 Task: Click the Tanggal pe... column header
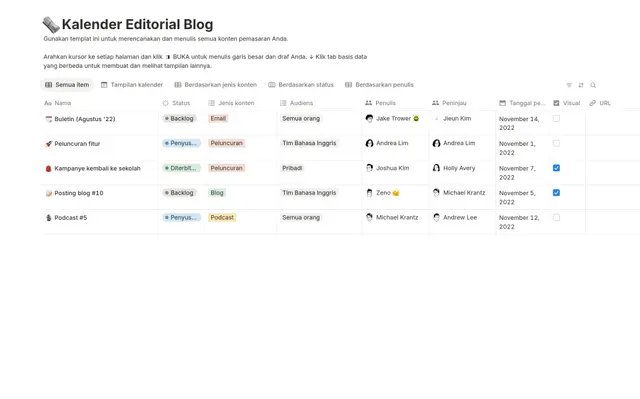click(x=522, y=103)
